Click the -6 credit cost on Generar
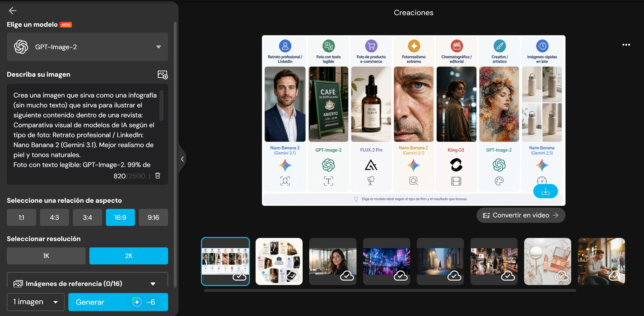This screenshot has height=316, width=644. tap(151, 302)
